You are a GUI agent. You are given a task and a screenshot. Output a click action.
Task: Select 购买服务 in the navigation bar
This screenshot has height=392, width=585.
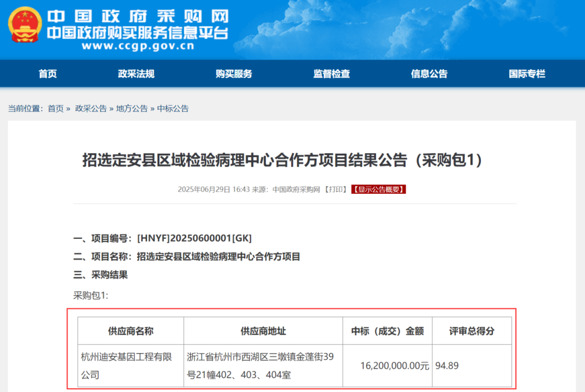coord(233,74)
